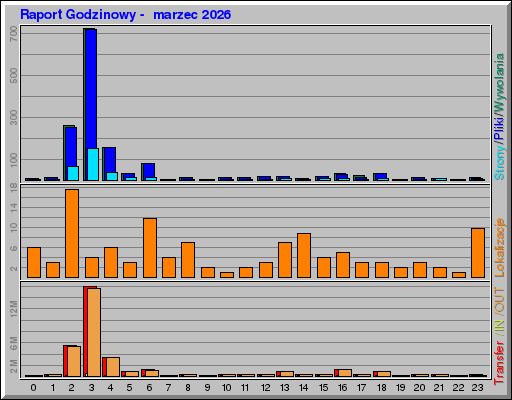Viewport: 512px width, 400px height.
Task: Click the transfer bar for hour 2
Action: (x=72, y=361)
